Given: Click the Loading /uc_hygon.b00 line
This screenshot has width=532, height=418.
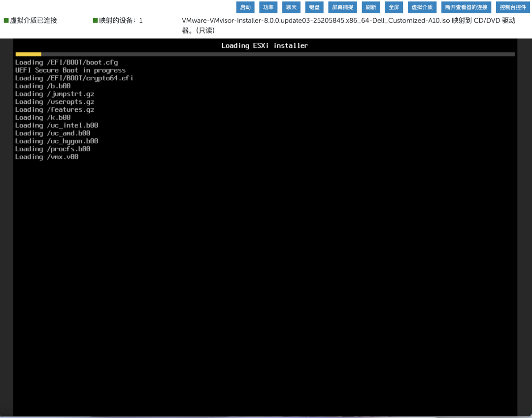Looking at the screenshot, I should pyautogui.click(x=57, y=141).
